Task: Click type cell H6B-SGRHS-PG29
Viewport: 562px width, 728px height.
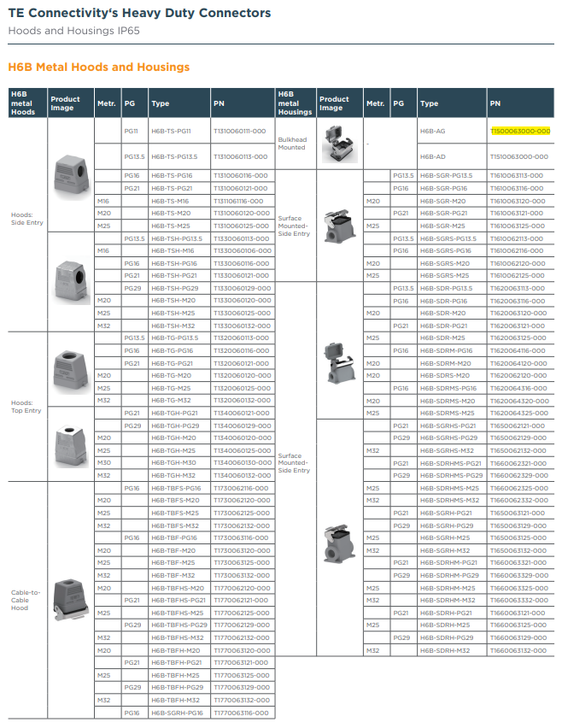Action: point(448,437)
